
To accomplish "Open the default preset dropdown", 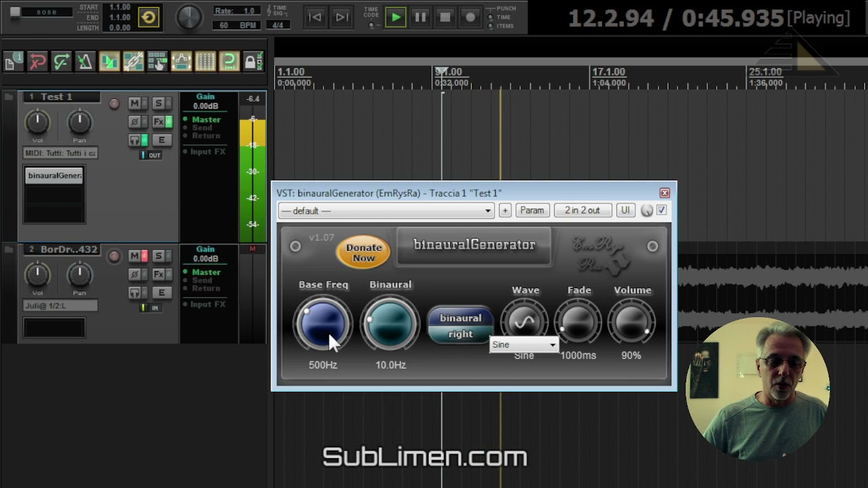I will coord(386,211).
